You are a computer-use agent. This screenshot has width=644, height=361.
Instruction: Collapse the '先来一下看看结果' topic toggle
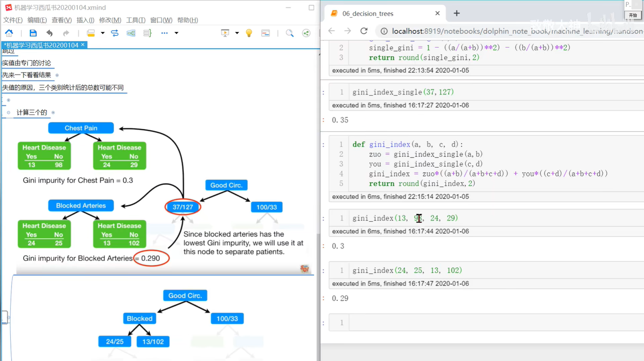click(57, 75)
